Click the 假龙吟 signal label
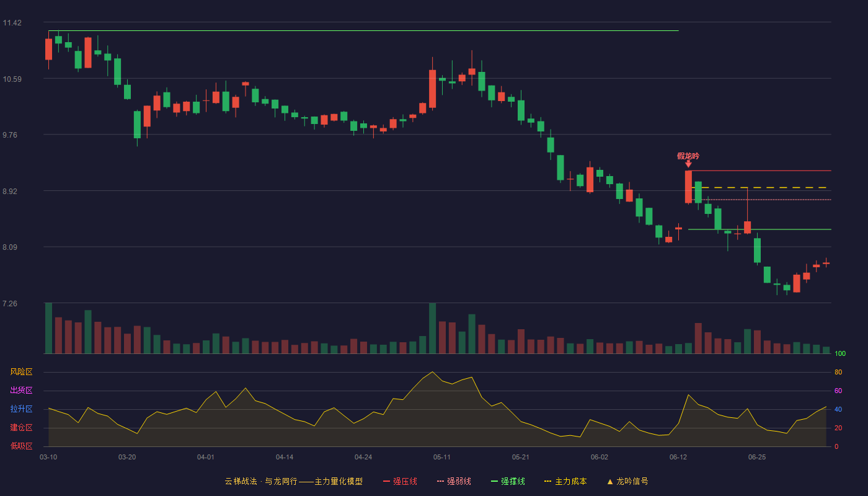This screenshot has width=868, height=496. (x=688, y=156)
